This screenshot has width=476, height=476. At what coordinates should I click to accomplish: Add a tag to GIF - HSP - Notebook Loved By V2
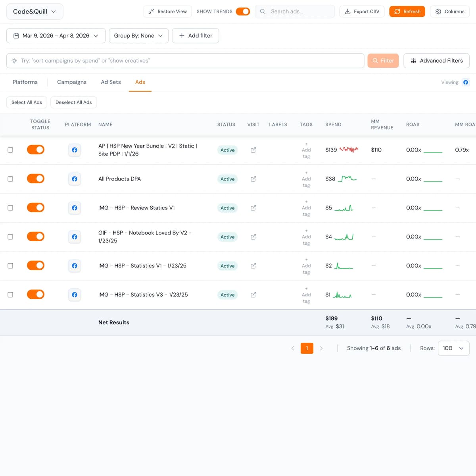click(x=306, y=237)
